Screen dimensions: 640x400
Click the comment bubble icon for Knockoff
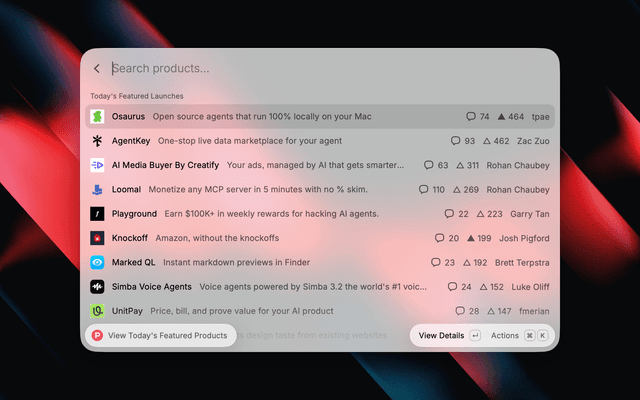439,238
